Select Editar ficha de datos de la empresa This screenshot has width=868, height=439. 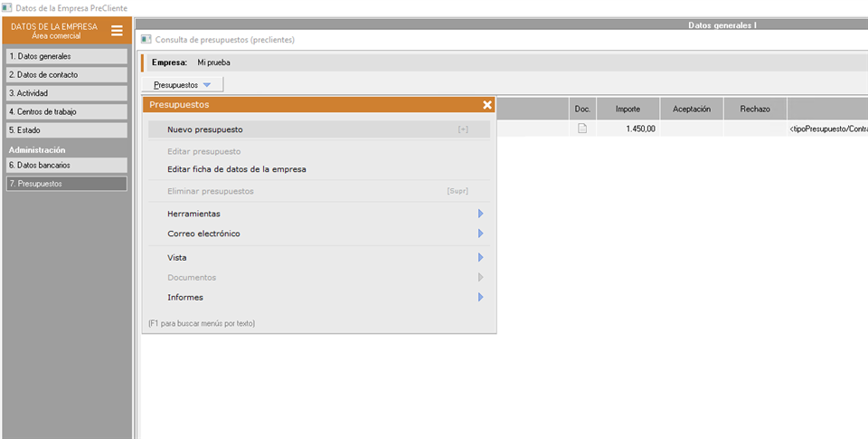tap(319, 169)
